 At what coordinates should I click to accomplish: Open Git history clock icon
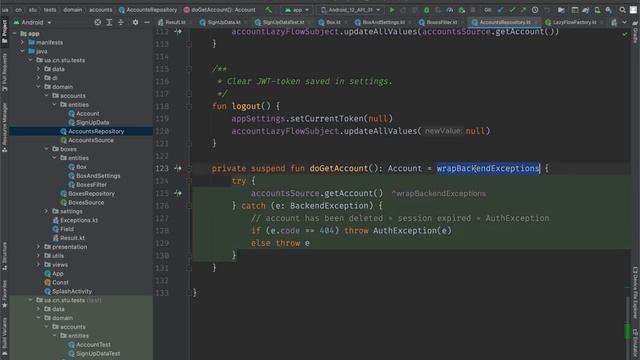[535, 10]
